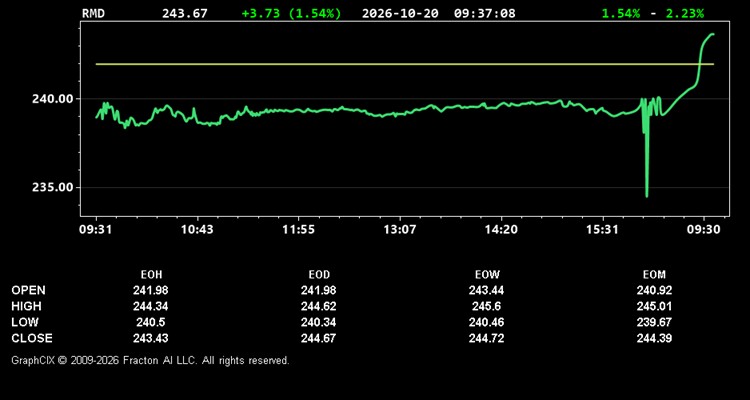Click the 15:31 time axis label
Viewport: 750px width, 400px height.
click(x=602, y=230)
